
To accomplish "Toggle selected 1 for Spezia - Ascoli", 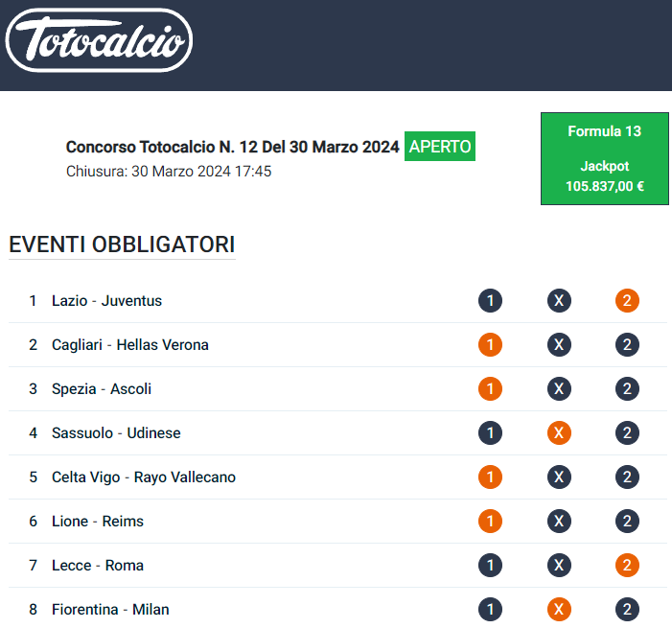I will click(490, 389).
